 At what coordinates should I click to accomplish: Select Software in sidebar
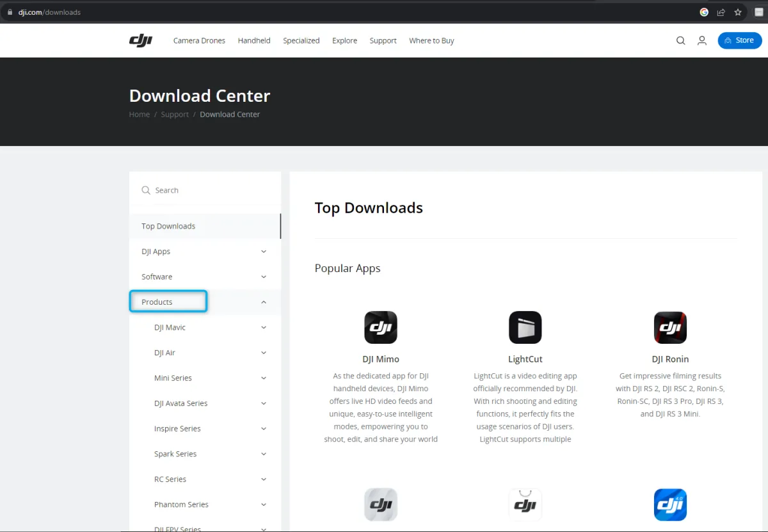point(157,277)
